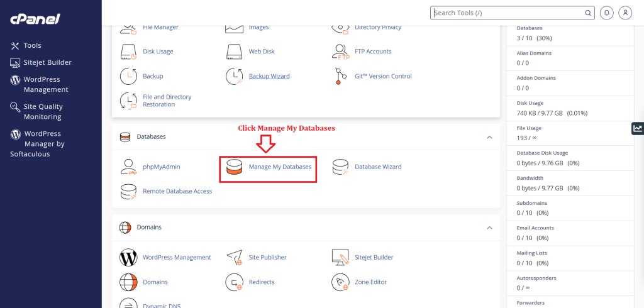Open WordPress Manager by Softaculous sidebar item

pyautogui.click(x=37, y=144)
